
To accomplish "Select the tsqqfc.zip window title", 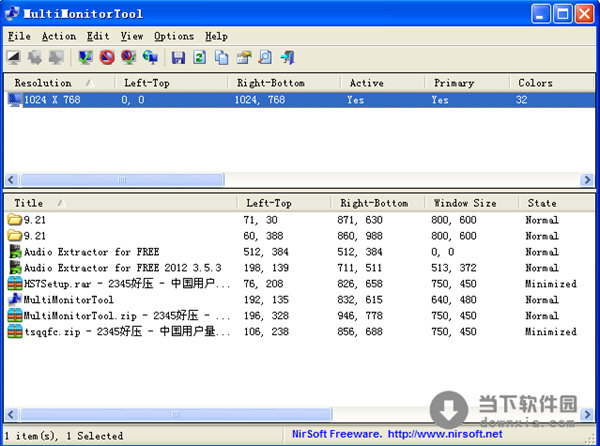I will [x=127, y=332].
